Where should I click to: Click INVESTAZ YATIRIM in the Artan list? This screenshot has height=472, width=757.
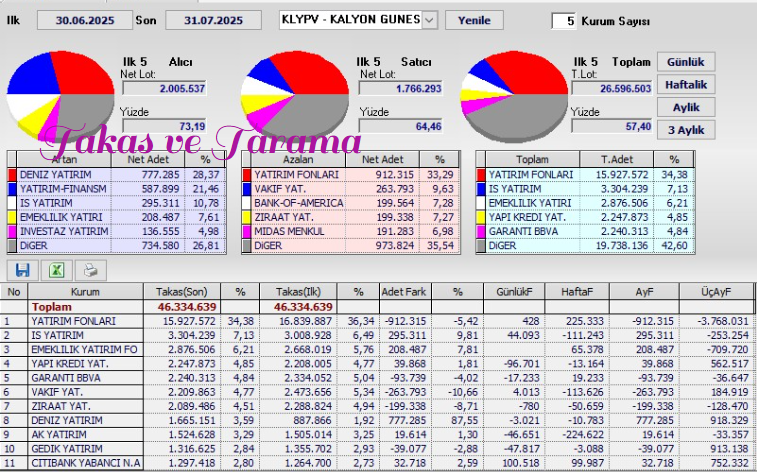click(64, 231)
